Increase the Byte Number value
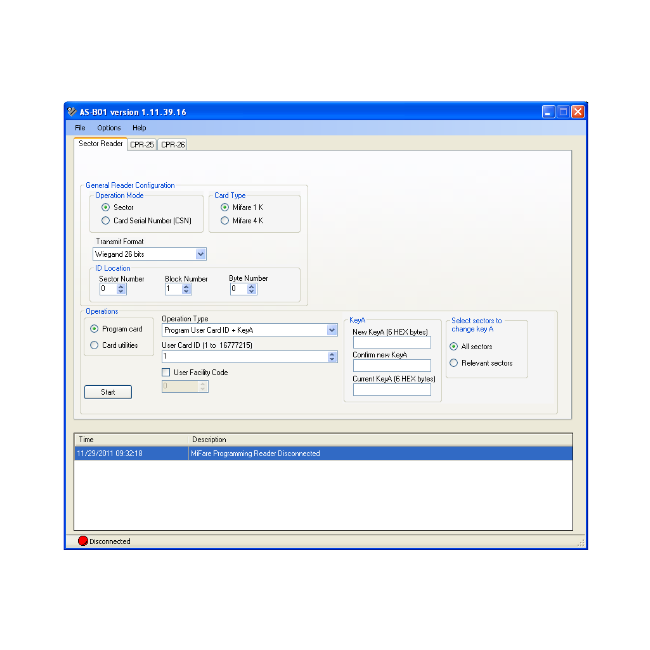This screenshot has height=650, width=650. pyautogui.click(x=252, y=286)
